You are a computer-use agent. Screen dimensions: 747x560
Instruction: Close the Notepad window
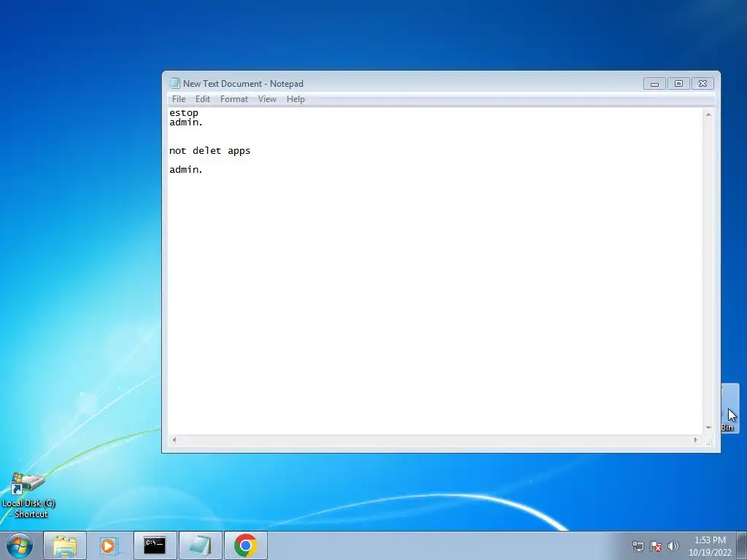pos(703,84)
